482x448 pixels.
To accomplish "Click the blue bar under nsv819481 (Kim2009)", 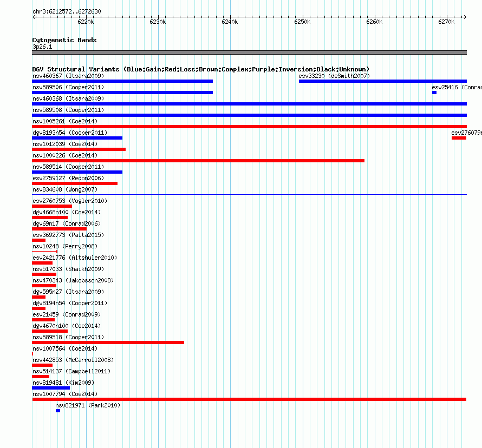I will [x=51, y=388].
